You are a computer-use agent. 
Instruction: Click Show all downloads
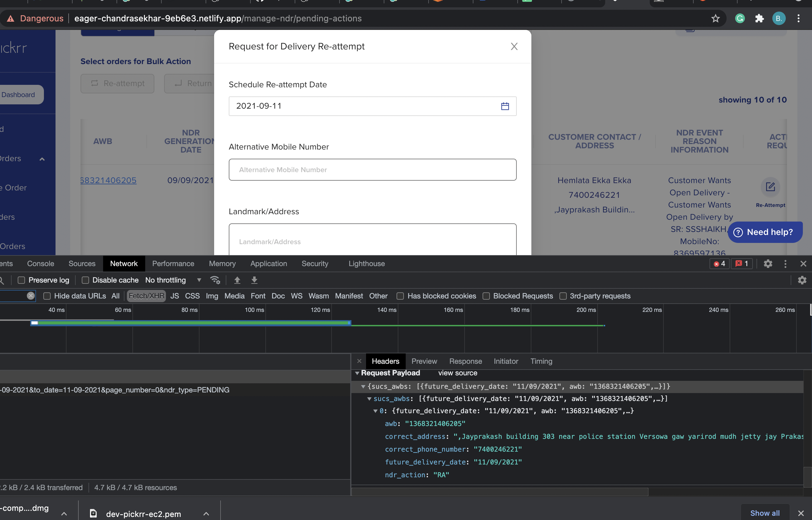coord(765,513)
